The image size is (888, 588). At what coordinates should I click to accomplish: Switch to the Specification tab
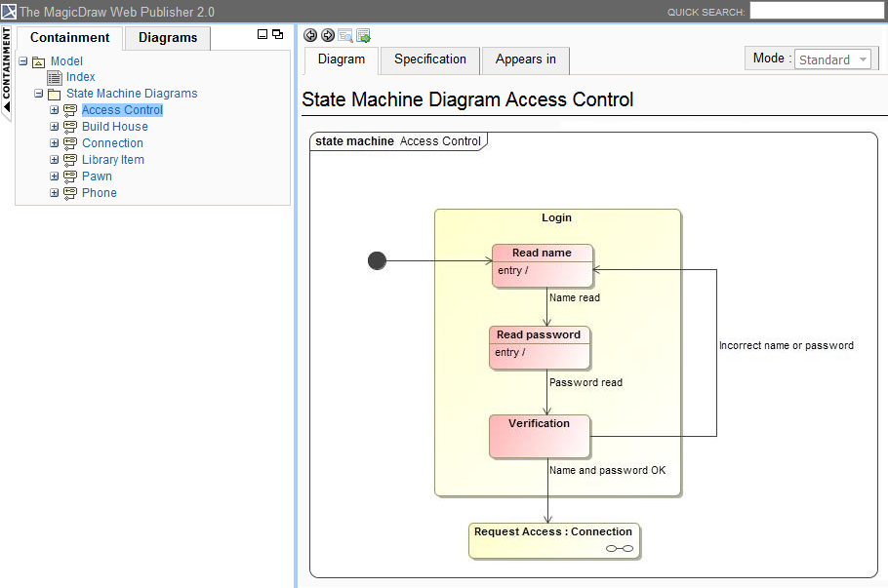[x=430, y=59]
